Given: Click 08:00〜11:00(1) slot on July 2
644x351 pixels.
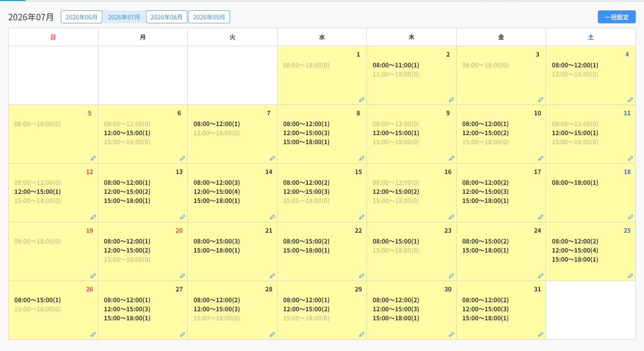Looking at the screenshot, I should tap(396, 65).
